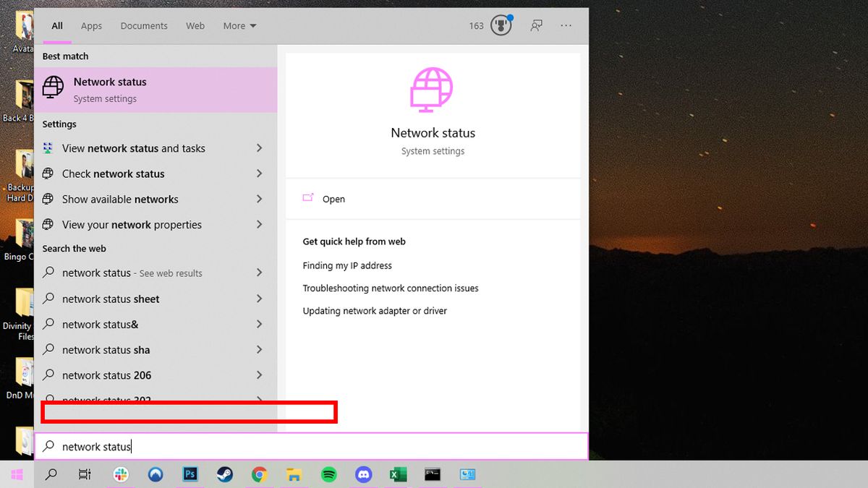Open Photoshop from the taskbar
The width and height of the screenshot is (868, 488).
(x=190, y=474)
